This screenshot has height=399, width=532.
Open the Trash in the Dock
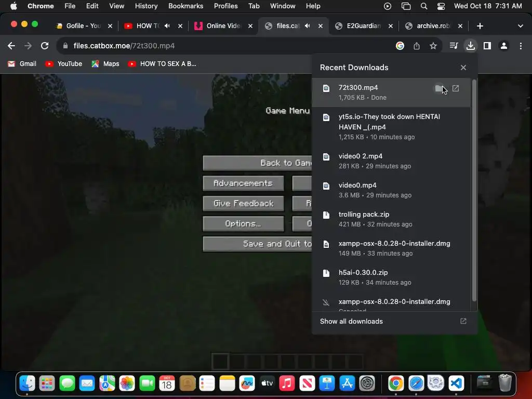[x=505, y=383]
